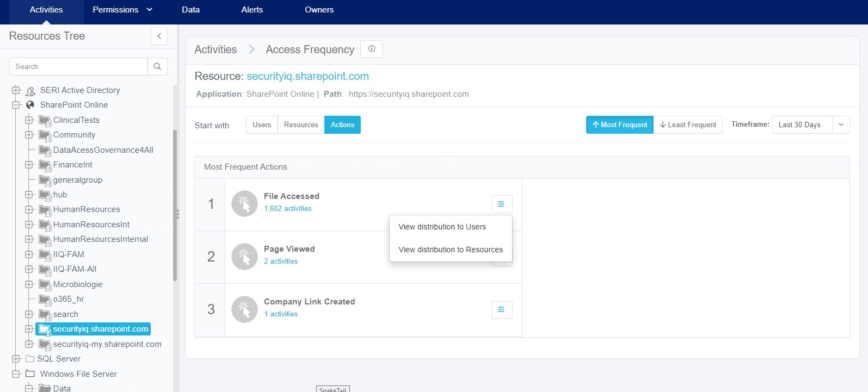This screenshot has height=392, width=868.
Task: Click the search magnifier icon
Action: (x=157, y=66)
